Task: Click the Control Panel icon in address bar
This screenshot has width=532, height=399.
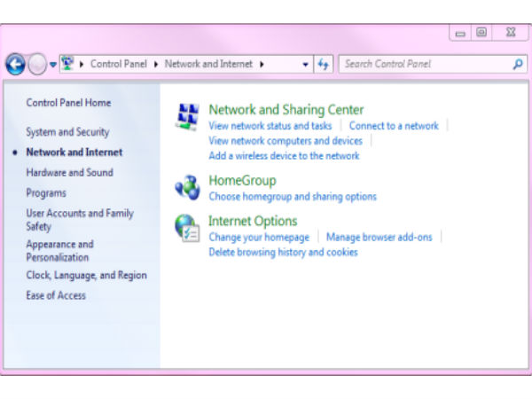Action: pos(67,64)
